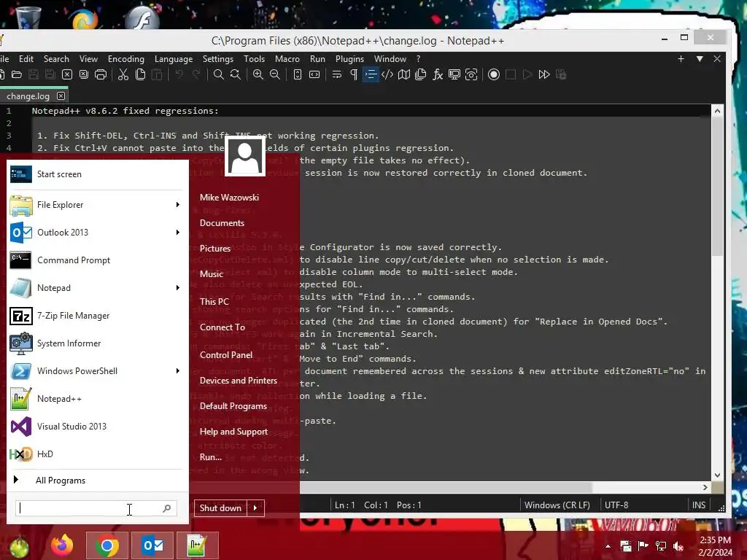Click the Close document toolbar icon

(67, 75)
